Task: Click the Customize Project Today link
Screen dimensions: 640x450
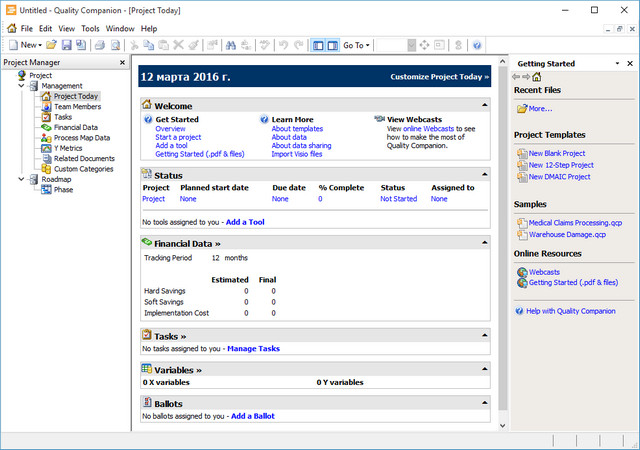Action: 439,76
